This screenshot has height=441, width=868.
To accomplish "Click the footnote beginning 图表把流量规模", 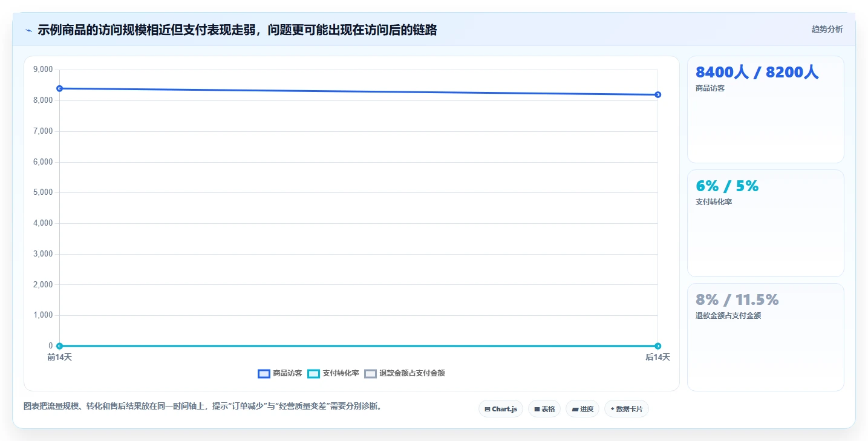I will (203, 407).
